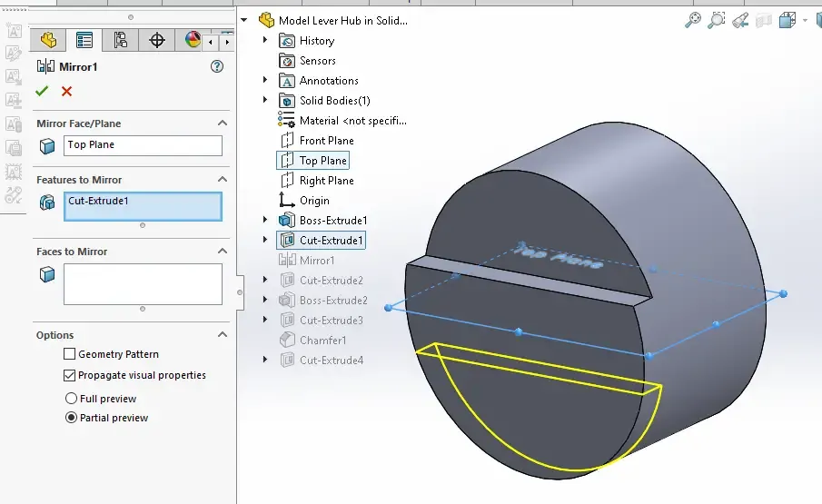
Task: Collapse the Faces to Mirror section
Action: pos(223,251)
